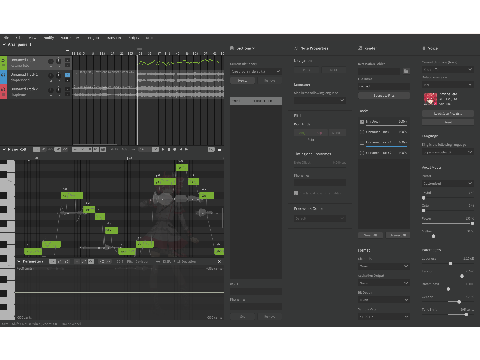Close the Parameters panel with the X
The image size is (480, 360).
219,262
